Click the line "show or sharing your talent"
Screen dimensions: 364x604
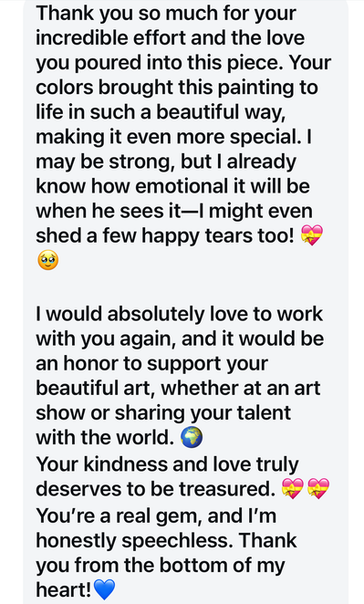pos(163,413)
